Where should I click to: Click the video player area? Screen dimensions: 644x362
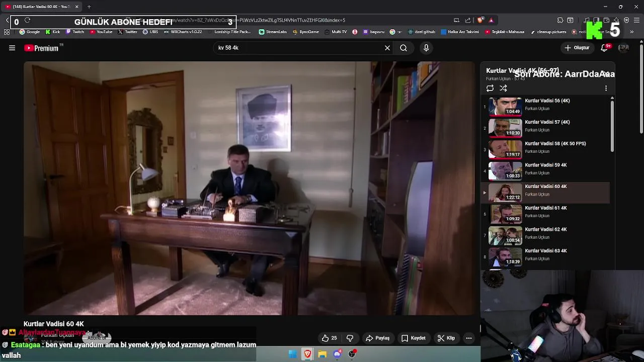point(249,188)
